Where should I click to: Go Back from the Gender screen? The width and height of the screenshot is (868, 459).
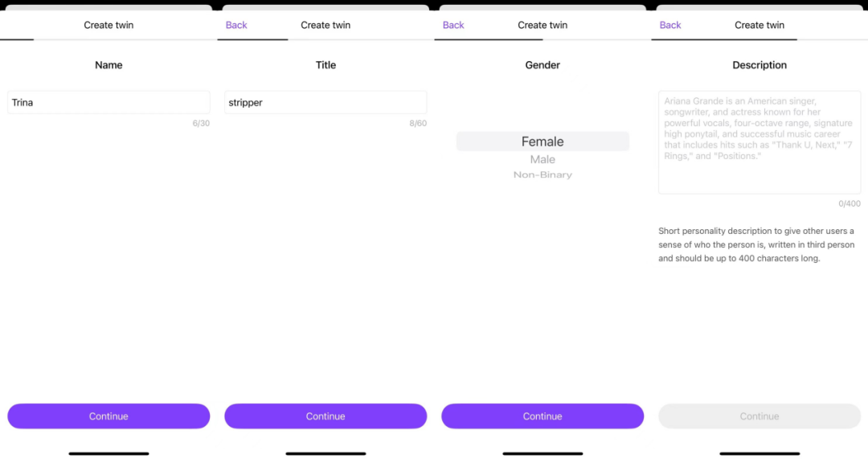453,25
